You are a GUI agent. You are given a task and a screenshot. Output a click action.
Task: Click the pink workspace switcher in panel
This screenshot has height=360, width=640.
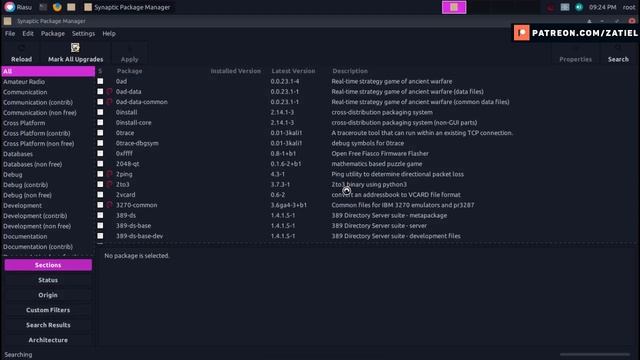click(454, 7)
